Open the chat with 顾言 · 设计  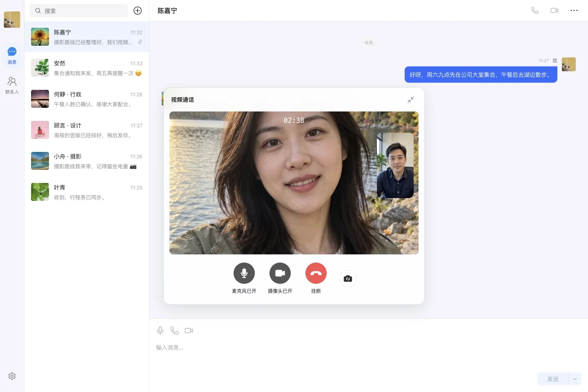pos(87,130)
